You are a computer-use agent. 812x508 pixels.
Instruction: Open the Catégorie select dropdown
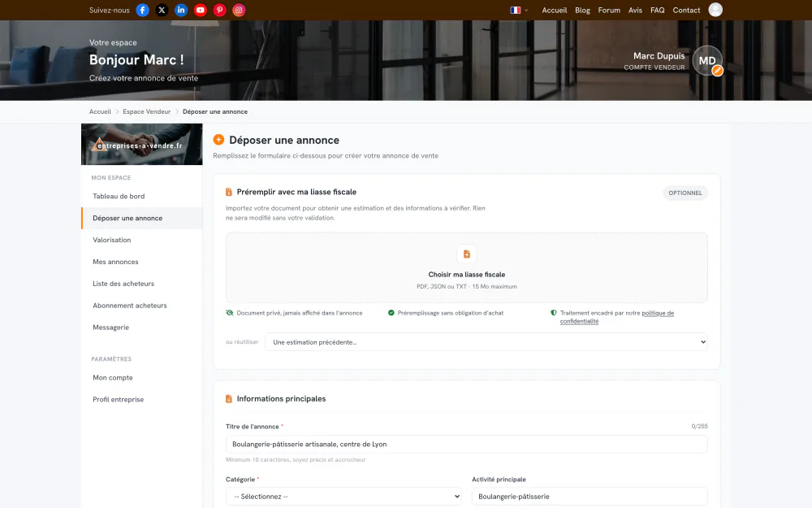343,497
